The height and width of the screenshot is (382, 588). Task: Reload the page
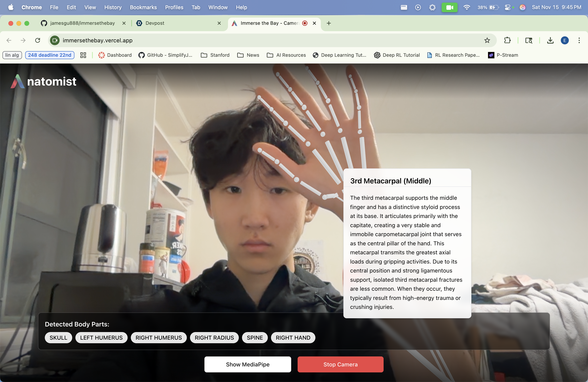pyautogui.click(x=38, y=40)
